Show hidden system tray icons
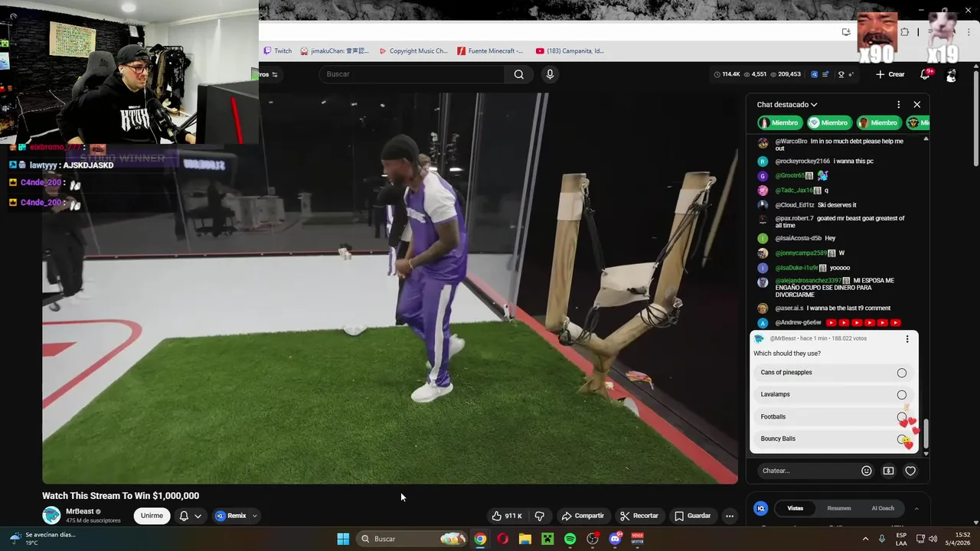Screen dimensions: 980x551 click(x=865, y=539)
